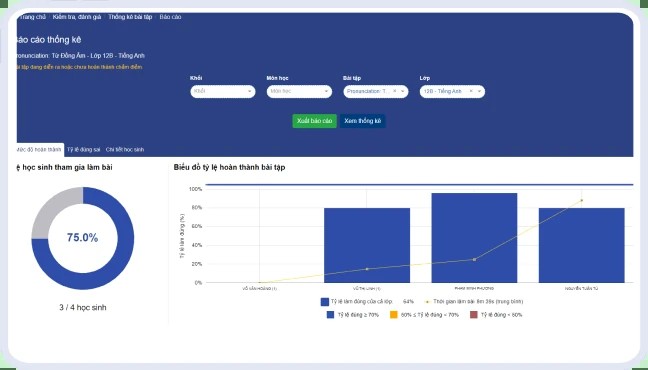Clear the selected Lớp 12B value with its x icon

point(471,91)
